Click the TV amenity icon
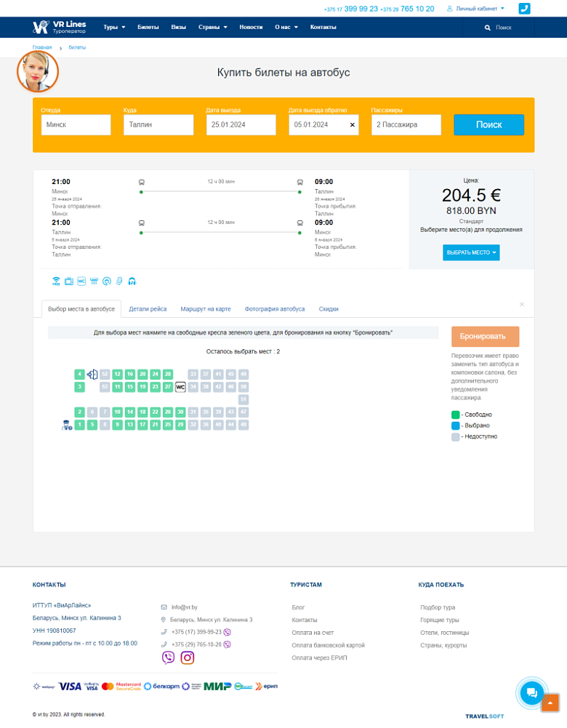The image size is (567, 728). coord(68,281)
